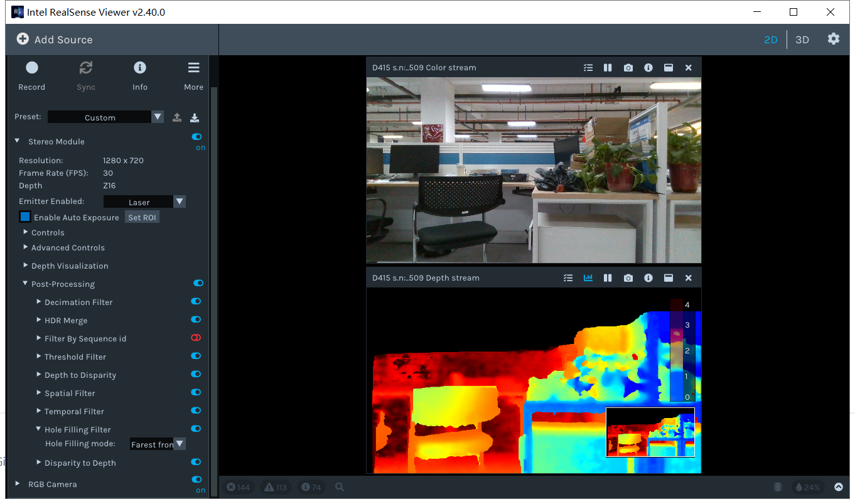Switch to the 2D view tab
The height and width of the screenshot is (504, 855).
coord(771,40)
